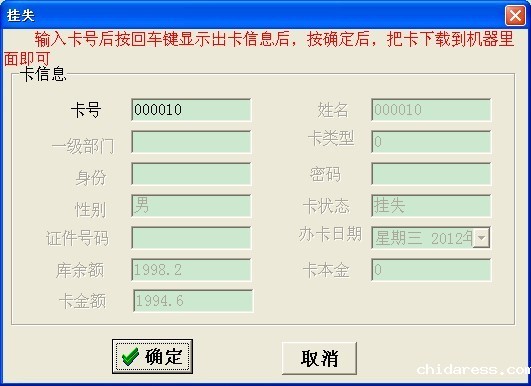This screenshot has height=386, width=531.
Task: Click the 姓名 text field
Action: (x=431, y=110)
